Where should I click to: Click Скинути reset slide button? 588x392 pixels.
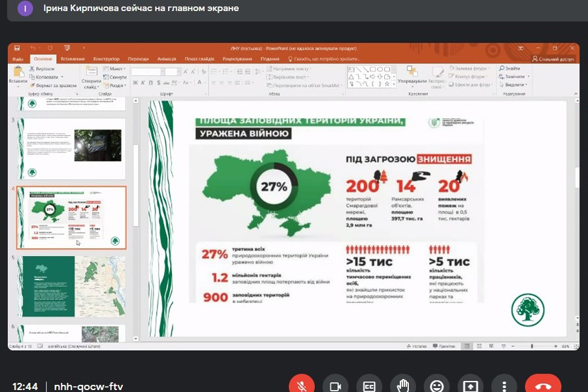[115, 77]
